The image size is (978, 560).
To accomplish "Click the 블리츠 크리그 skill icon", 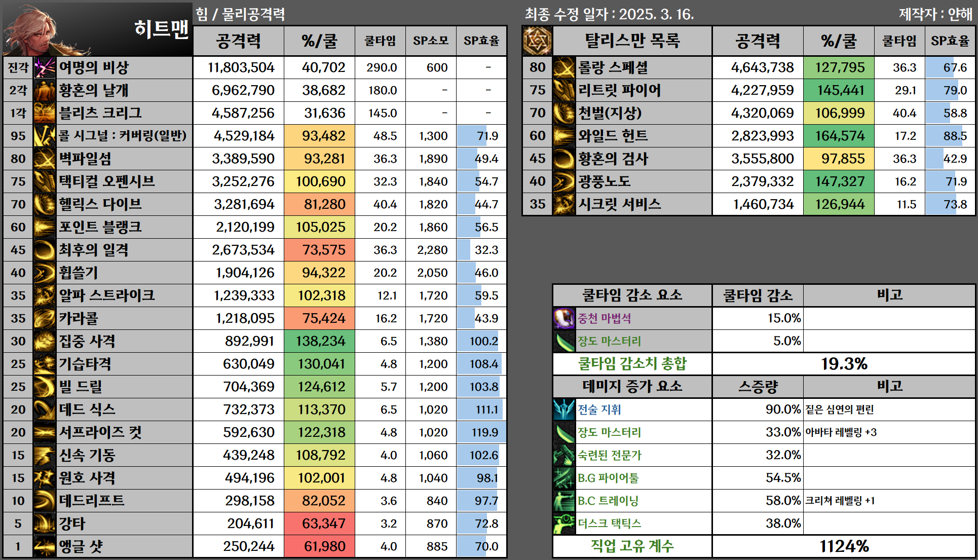I will point(45,113).
